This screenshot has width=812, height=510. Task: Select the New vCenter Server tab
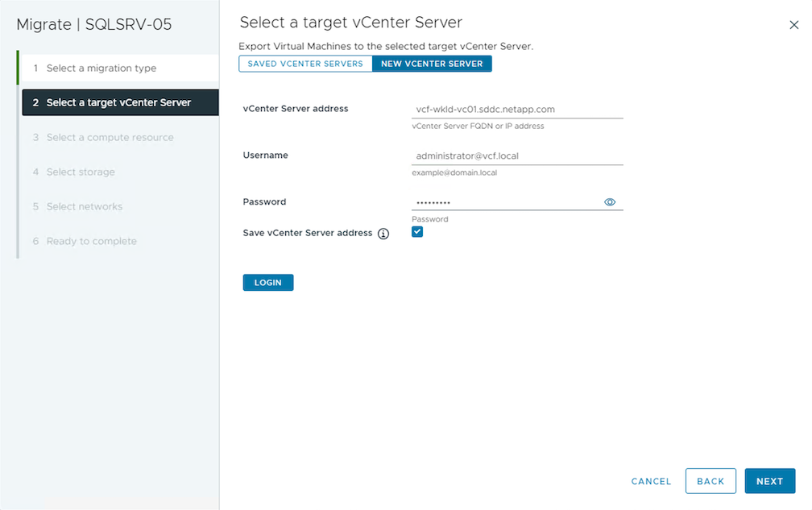[432, 64]
